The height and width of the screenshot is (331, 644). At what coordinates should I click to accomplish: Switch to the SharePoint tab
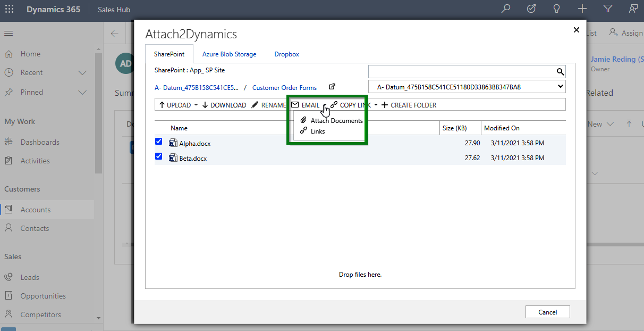170,54
